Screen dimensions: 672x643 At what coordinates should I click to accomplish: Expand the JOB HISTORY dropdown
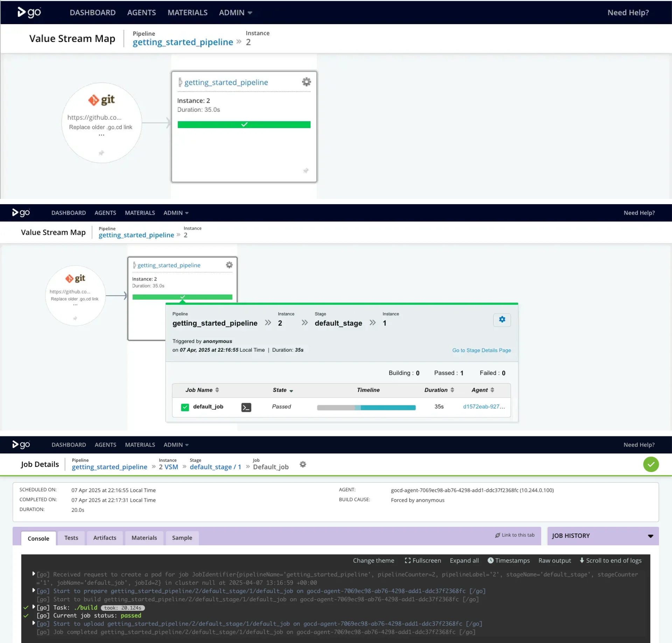[x=650, y=536]
